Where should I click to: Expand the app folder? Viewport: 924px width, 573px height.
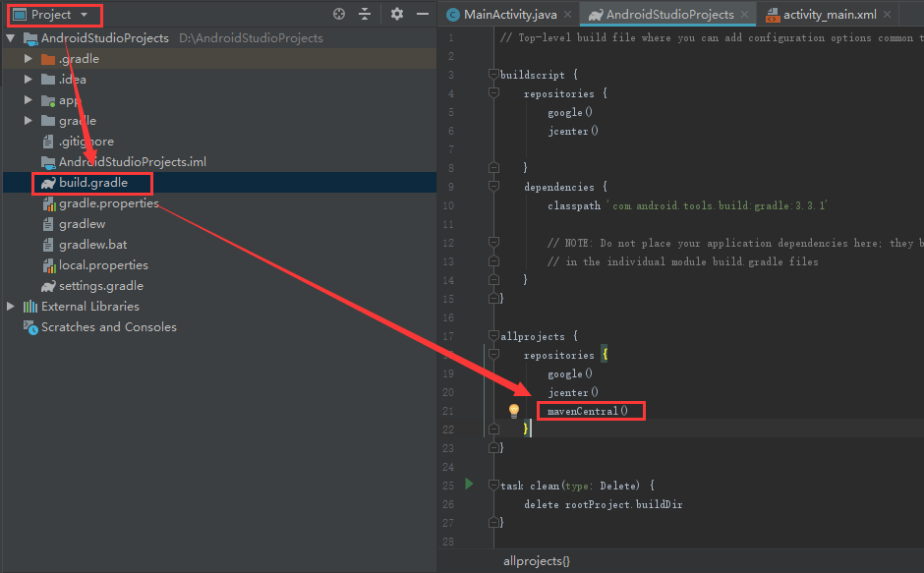[x=29, y=99]
